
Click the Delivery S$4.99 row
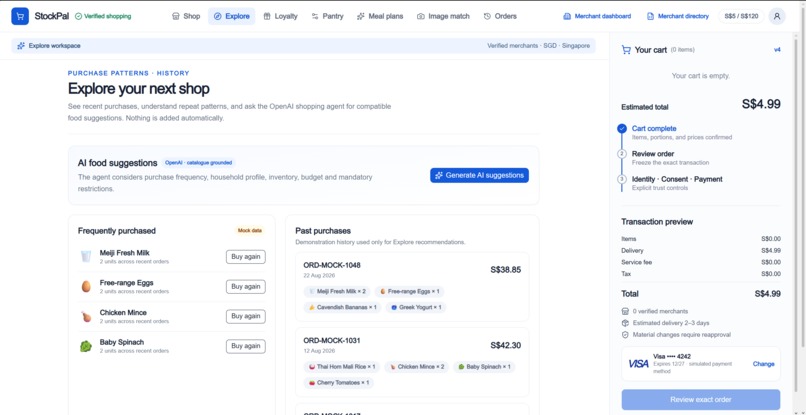click(701, 250)
